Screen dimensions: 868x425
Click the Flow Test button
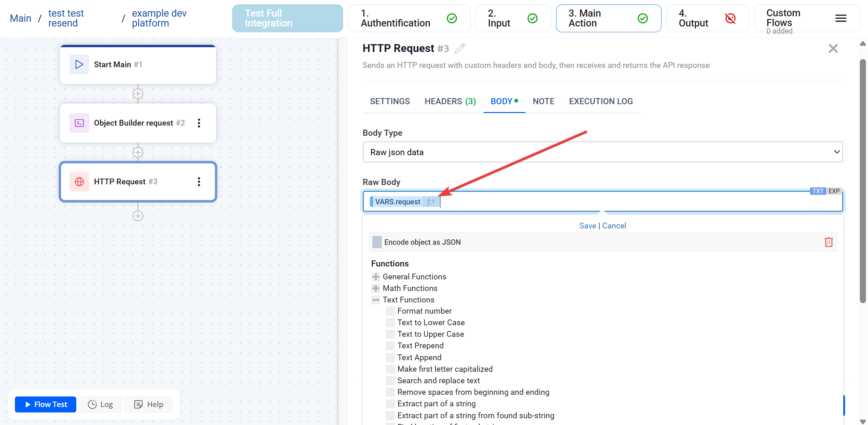46,404
